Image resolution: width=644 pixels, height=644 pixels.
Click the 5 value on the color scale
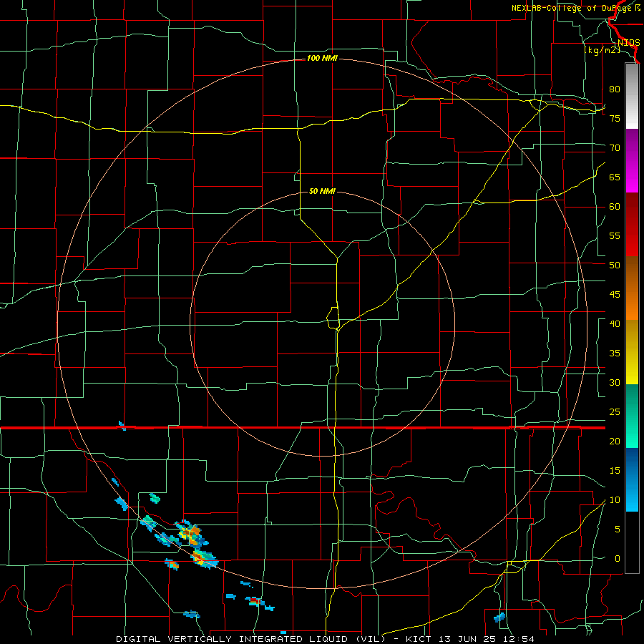tap(618, 530)
